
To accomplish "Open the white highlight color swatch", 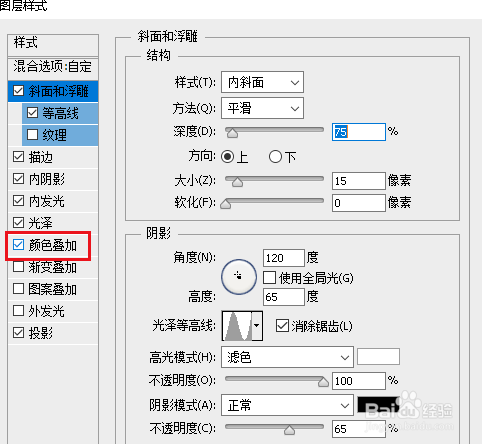I will coord(378,357).
